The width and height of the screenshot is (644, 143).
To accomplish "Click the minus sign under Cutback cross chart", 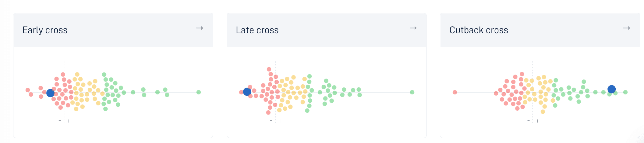I will [x=529, y=120].
